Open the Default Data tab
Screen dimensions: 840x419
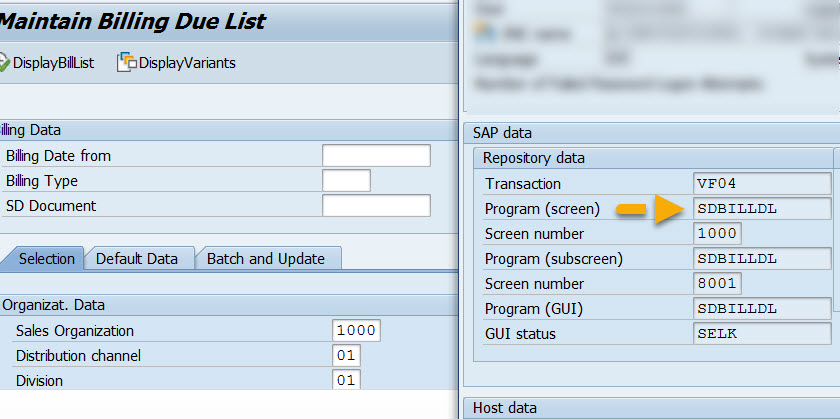tap(137, 259)
